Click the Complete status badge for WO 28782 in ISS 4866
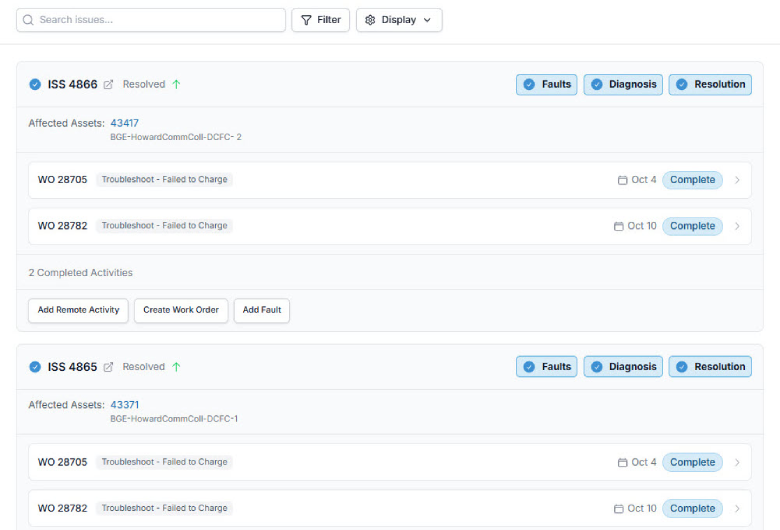Viewport: 780px width, 530px height. pyautogui.click(x=692, y=226)
